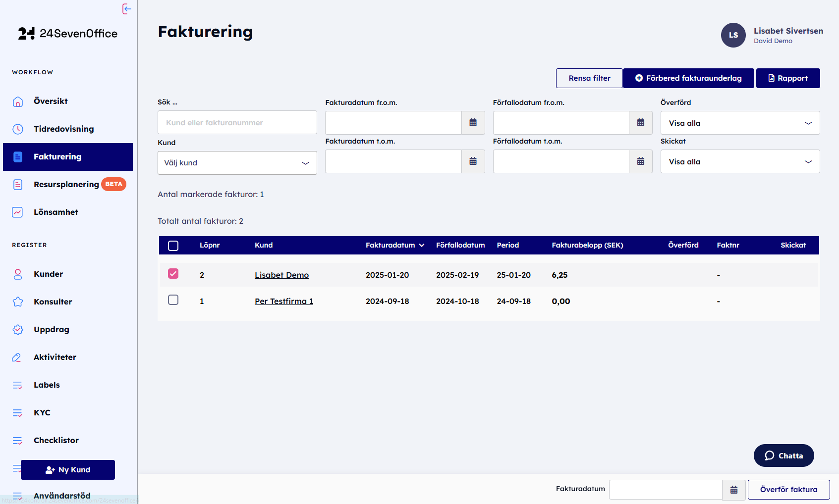This screenshot has width=839, height=504.
Task: Toggle the select-all checkbox in table header
Action: (173, 246)
